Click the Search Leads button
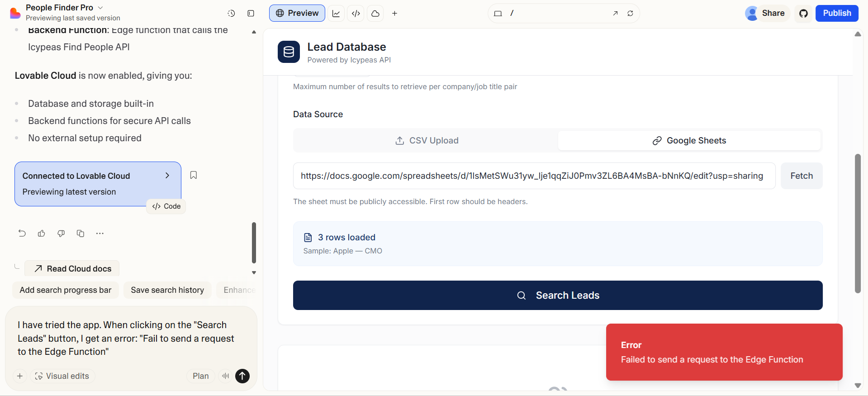The height and width of the screenshot is (396, 868). tap(558, 296)
